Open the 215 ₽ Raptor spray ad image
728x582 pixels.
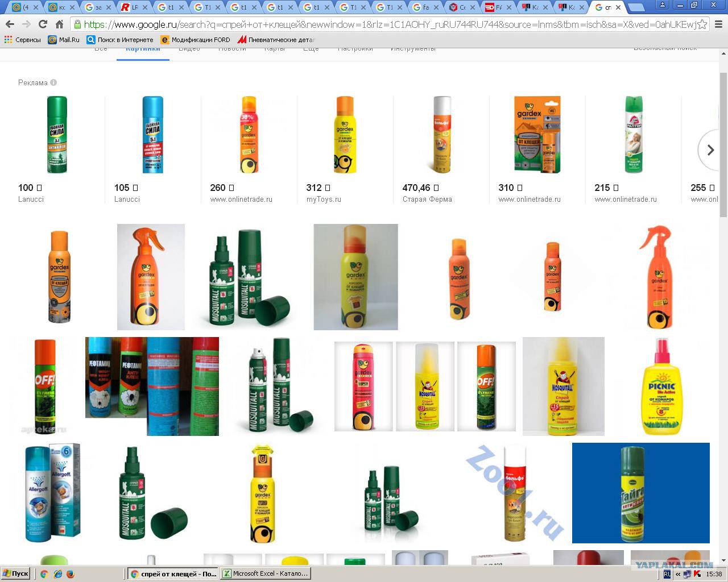tap(633, 135)
